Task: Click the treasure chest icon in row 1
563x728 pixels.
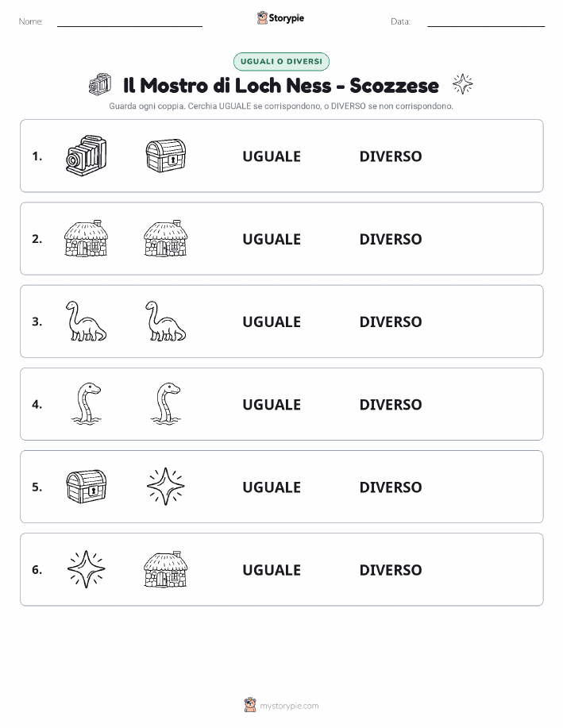Action: [x=166, y=156]
